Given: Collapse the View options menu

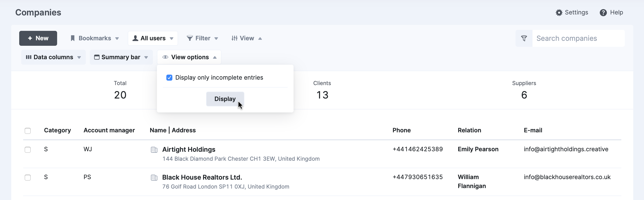Looking at the screenshot, I should [x=189, y=57].
